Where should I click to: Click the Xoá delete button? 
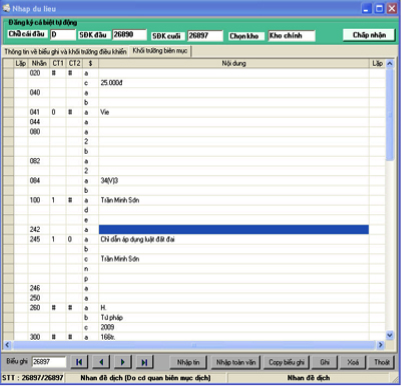click(353, 362)
